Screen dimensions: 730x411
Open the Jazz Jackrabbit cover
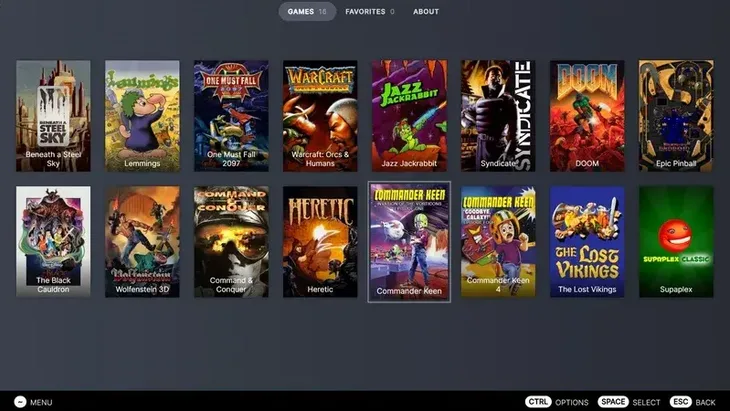[409, 116]
